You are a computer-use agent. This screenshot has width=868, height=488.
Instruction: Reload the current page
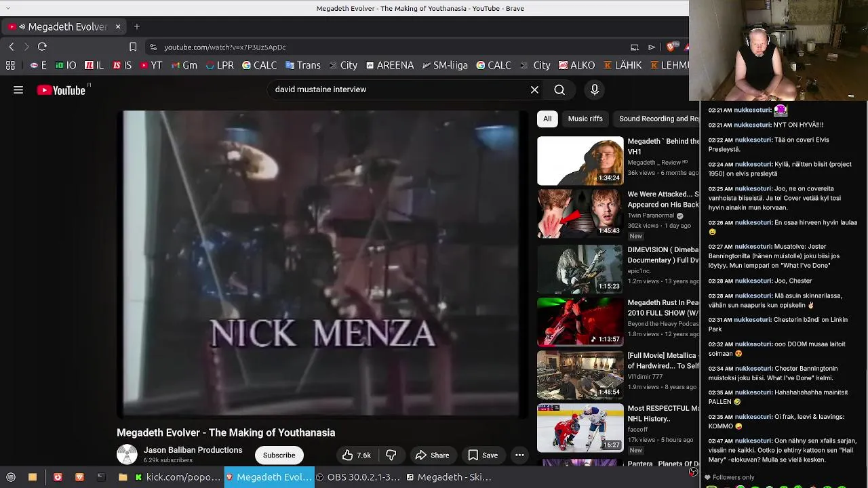tap(42, 47)
